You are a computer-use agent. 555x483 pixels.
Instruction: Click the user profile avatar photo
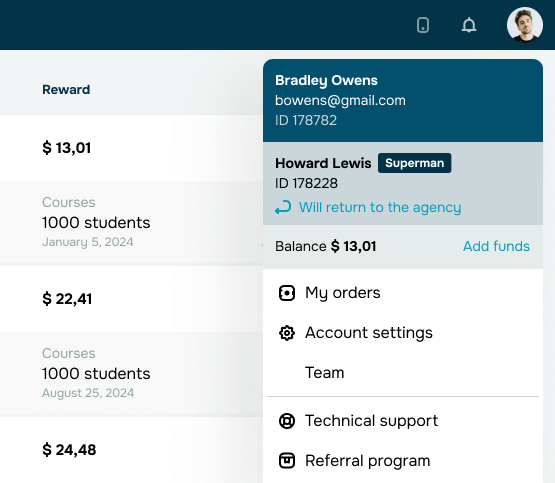pos(525,25)
